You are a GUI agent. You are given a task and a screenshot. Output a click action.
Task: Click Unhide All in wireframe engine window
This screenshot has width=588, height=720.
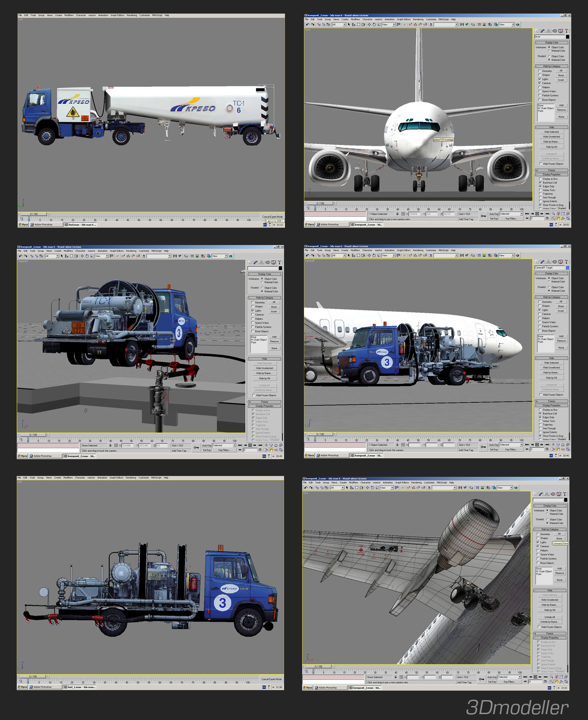coord(550,617)
